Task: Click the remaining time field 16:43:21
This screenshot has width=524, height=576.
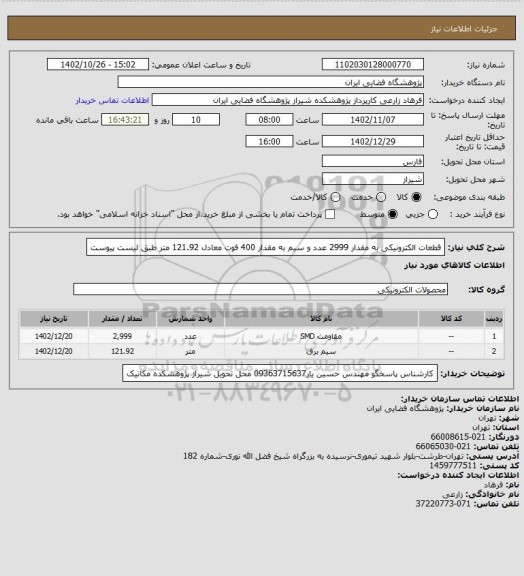Action: [125, 120]
